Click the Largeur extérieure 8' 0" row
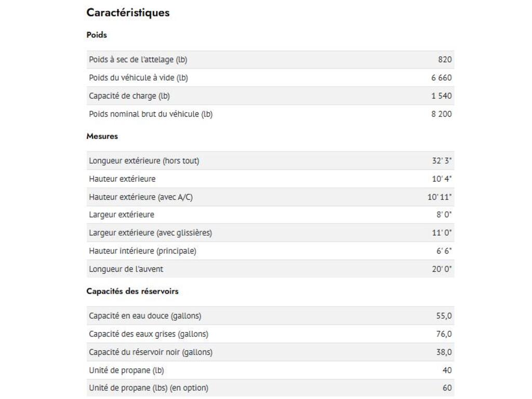The width and height of the screenshot is (532, 399). [270, 215]
